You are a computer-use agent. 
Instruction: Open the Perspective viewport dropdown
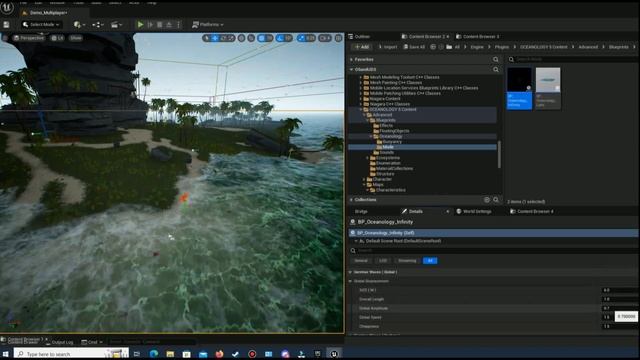pyautogui.click(x=29, y=38)
